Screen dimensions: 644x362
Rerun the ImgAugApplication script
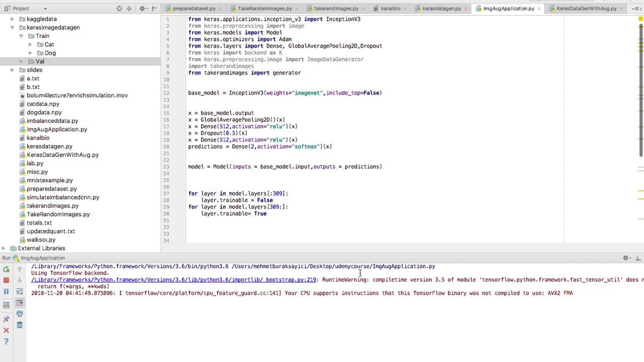click(6, 269)
